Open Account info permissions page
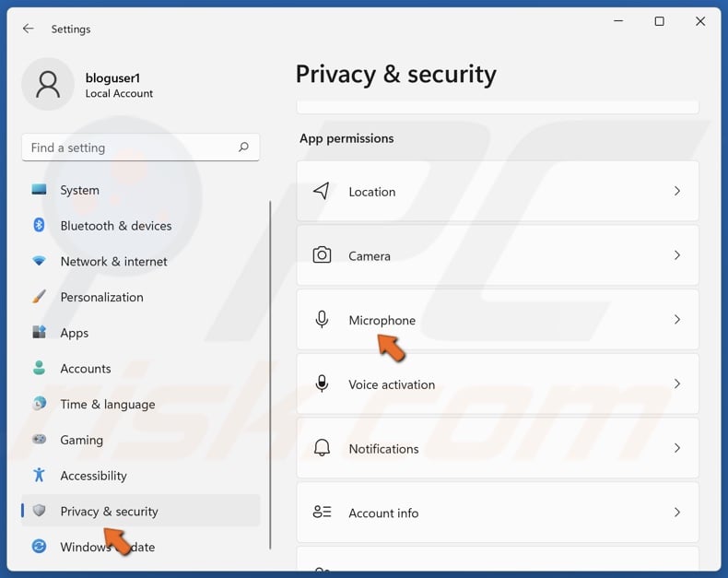This screenshot has width=728, height=578. tap(498, 512)
